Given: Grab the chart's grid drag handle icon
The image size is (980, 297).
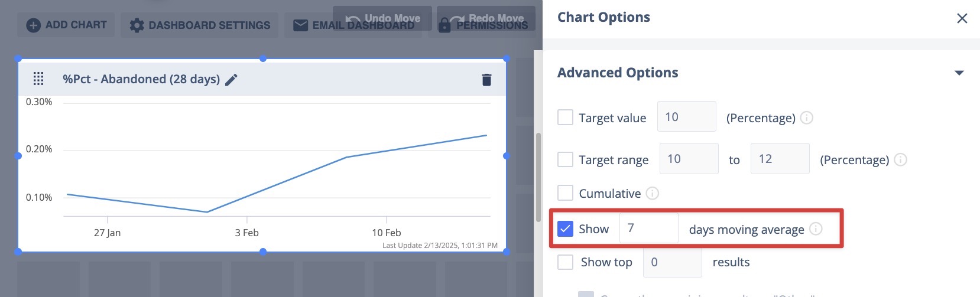Looking at the screenshot, I should click(x=38, y=79).
